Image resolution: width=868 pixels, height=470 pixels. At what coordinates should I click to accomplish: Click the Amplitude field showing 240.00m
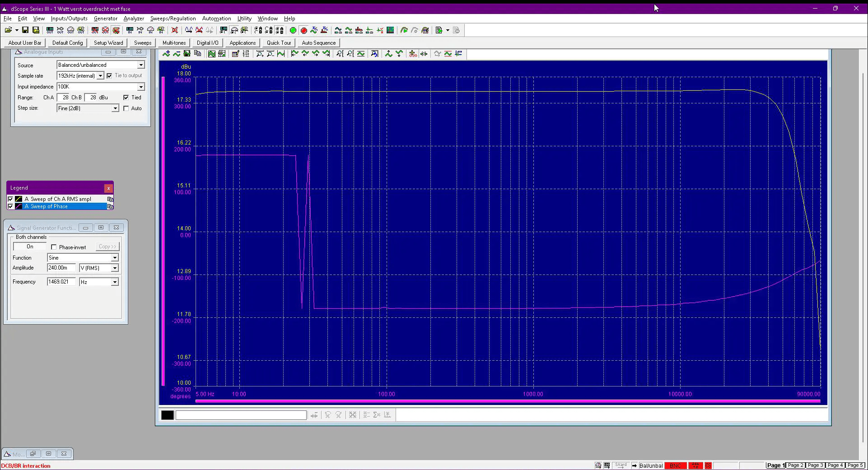coord(61,268)
